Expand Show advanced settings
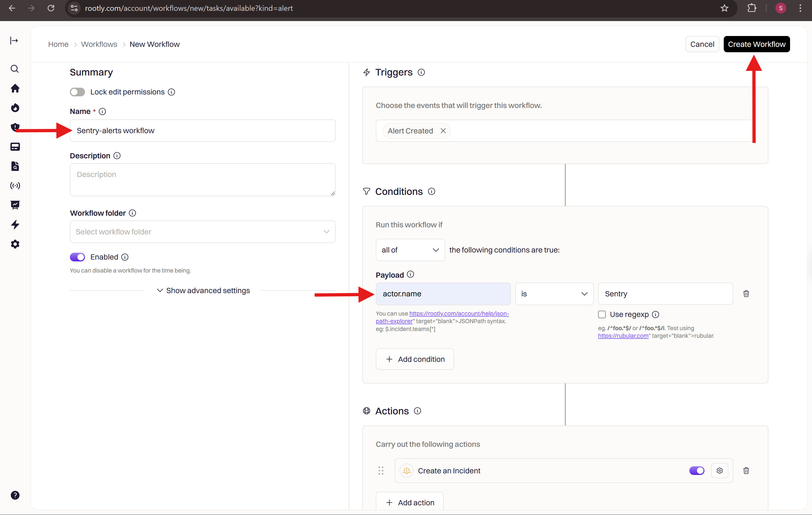The height and width of the screenshot is (515, 812). (203, 291)
